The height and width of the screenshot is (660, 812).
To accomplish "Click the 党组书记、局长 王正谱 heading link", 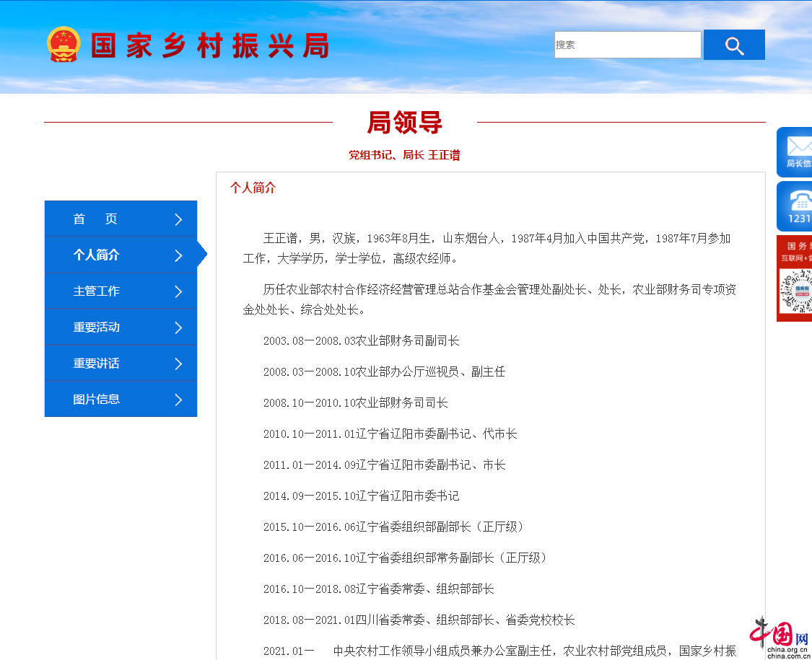I will [x=404, y=155].
